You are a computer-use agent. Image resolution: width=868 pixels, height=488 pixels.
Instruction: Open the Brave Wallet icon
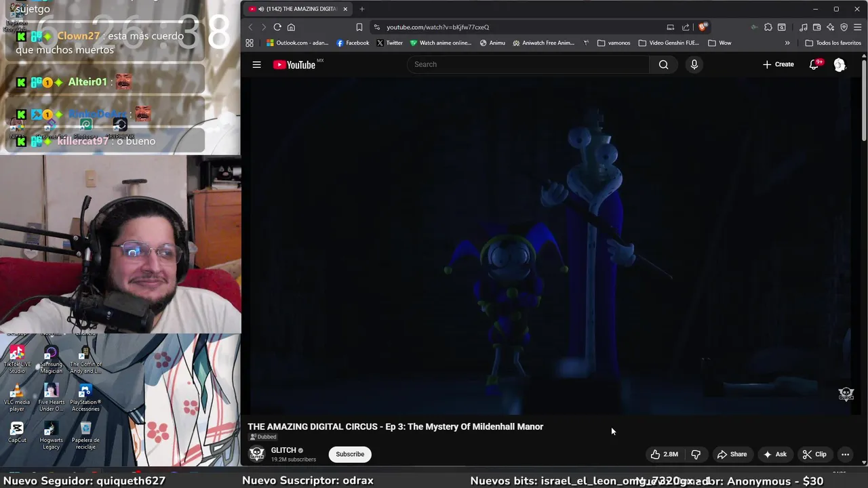tap(817, 27)
